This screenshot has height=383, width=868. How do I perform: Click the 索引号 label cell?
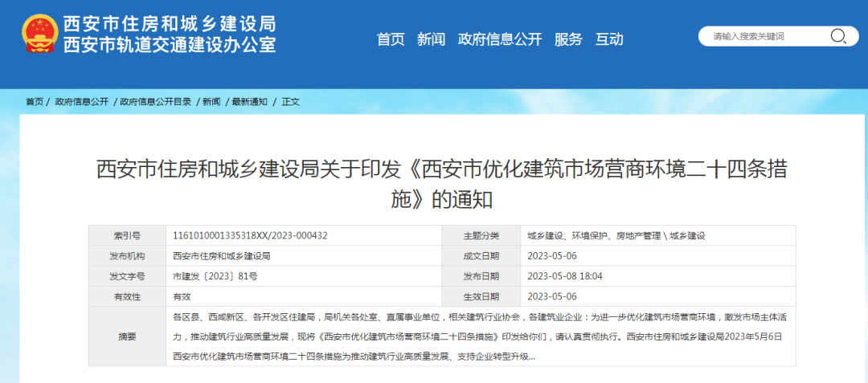127,235
